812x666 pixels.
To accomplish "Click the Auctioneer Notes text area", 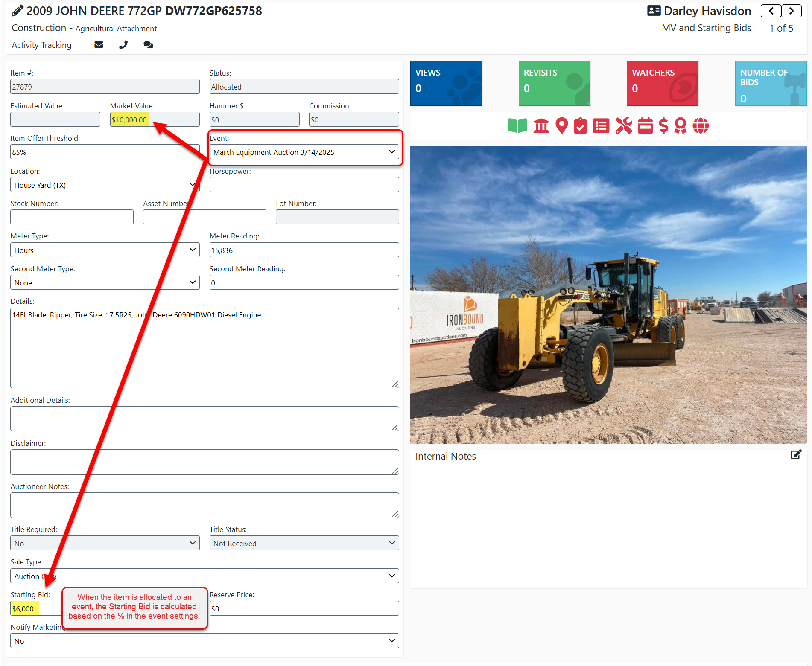I will pyautogui.click(x=204, y=505).
